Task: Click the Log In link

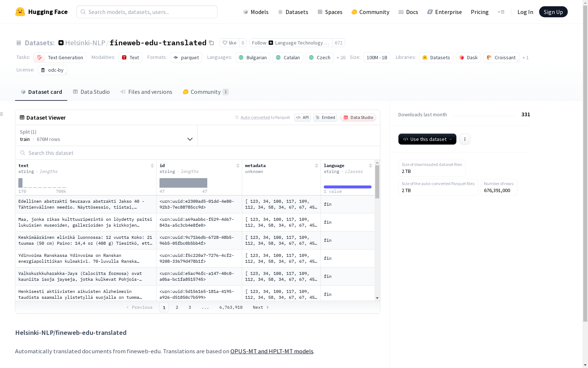Action: tap(525, 12)
